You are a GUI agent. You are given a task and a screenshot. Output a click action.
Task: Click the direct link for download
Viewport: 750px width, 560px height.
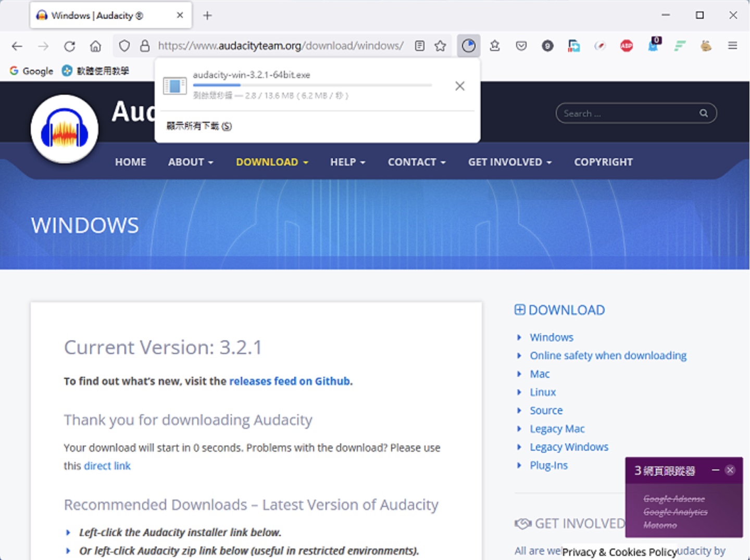click(107, 466)
